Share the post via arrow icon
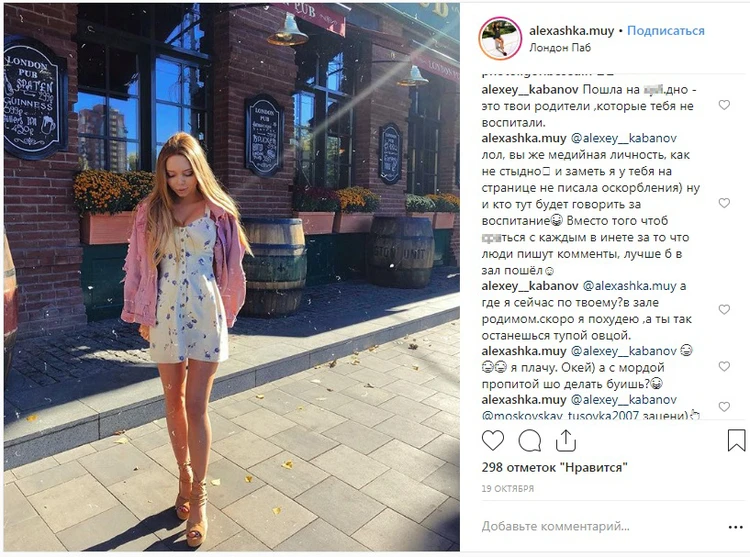This screenshot has height=557, width=750. coord(565,440)
